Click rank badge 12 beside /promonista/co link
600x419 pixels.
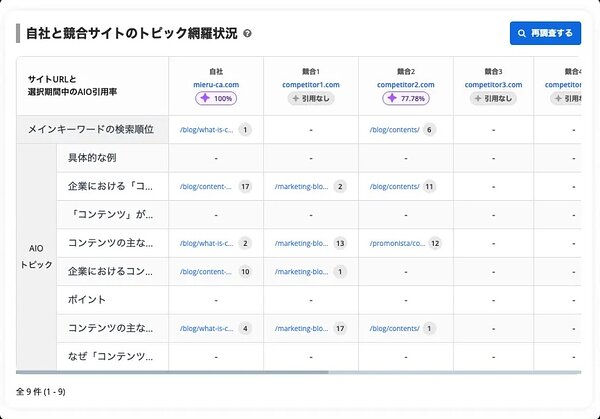(x=435, y=243)
